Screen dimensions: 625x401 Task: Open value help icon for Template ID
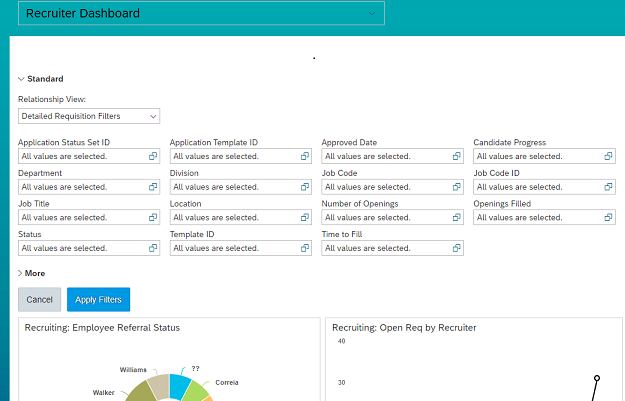tap(305, 248)
